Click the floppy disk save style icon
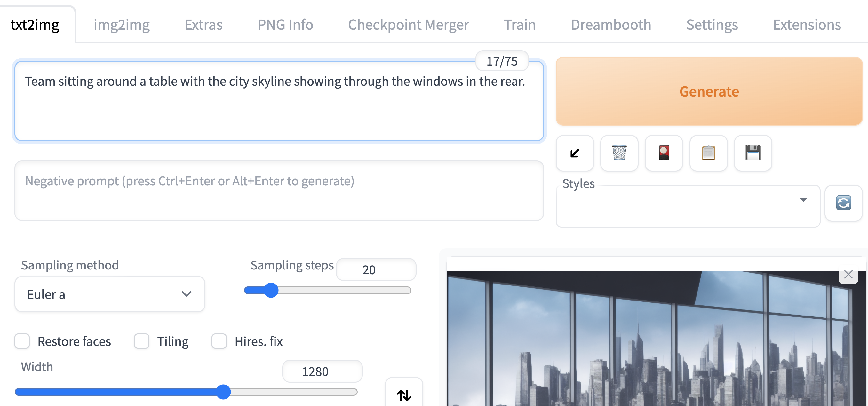 click(753, 153)
